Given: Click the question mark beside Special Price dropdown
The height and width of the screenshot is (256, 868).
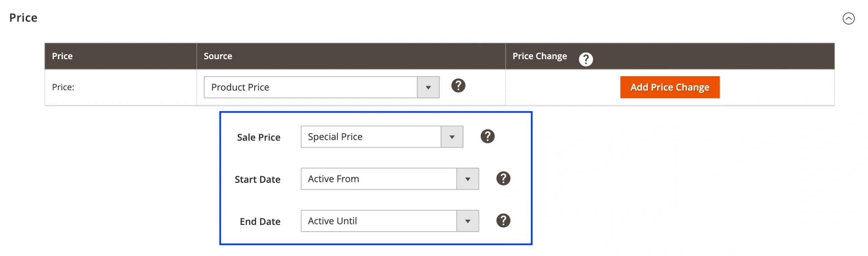Looking at the screenshot, I should pyautogui.click(x=488, y=136).
